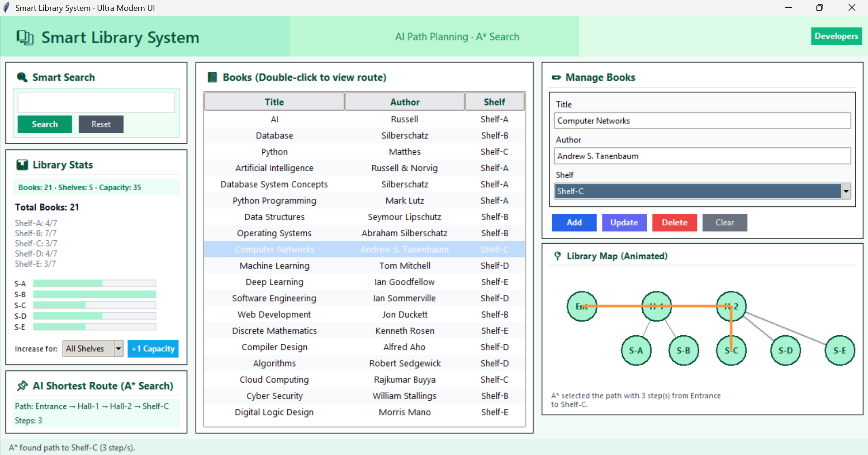Click the Smart Library System book logo icon
868x455 pixels.
[x=25, y=38]
